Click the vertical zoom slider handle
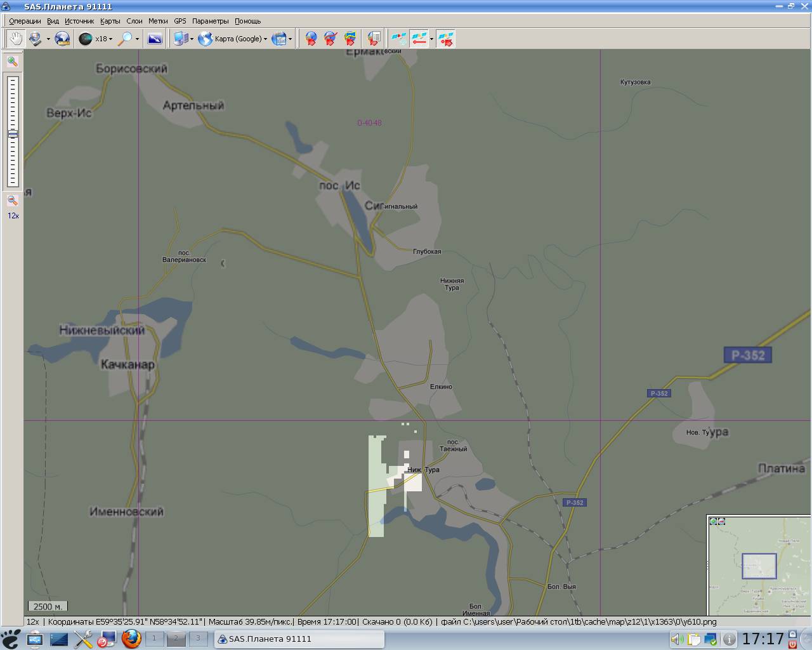Screen dimensions: 812x650 (13, 134)
